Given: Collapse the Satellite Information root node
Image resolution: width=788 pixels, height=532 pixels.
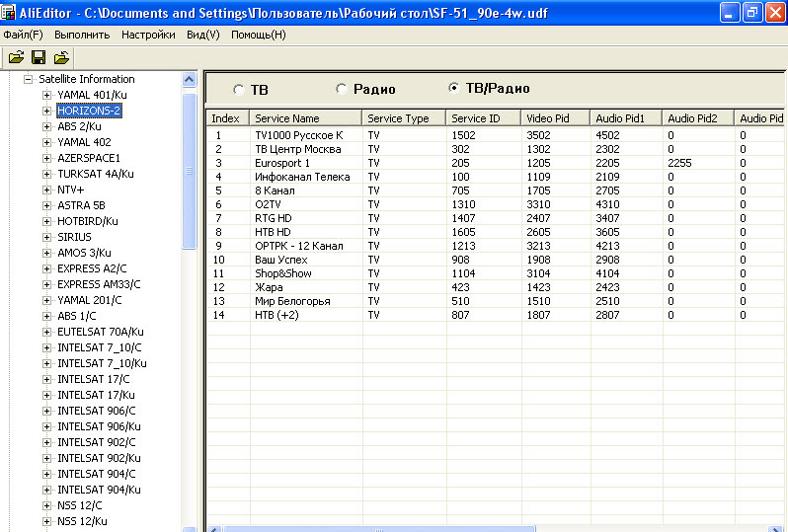Looking at the screenshot, I should click(28, 79).
